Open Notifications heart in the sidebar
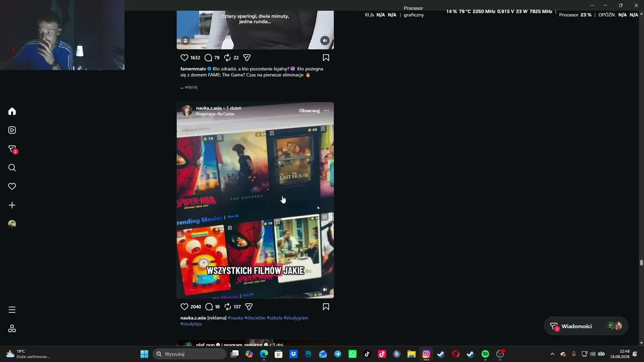 [x=12, y=187]
